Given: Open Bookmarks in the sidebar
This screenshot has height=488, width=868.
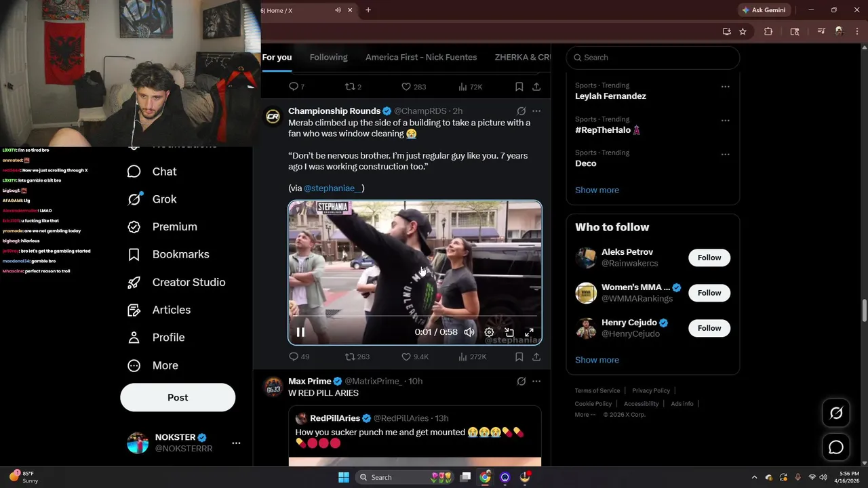Looking at the screenshot, I should pyautogui.click(x=168, y=254).
